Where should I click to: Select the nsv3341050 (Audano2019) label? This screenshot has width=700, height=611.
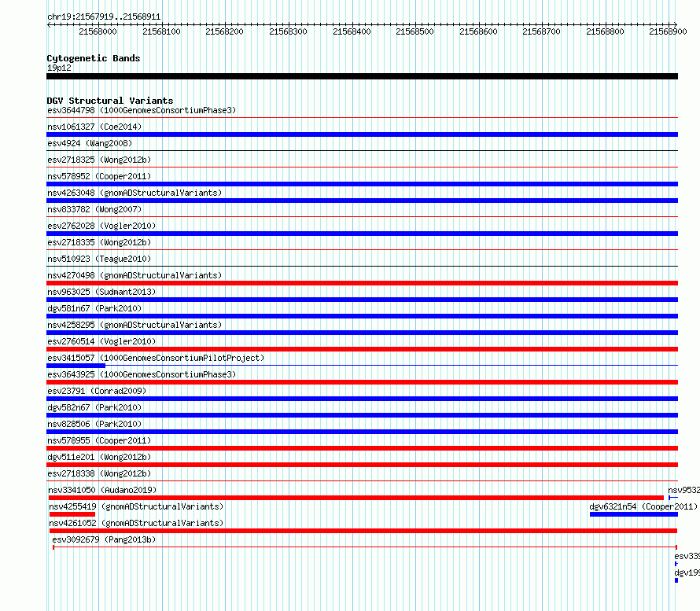click(x=102, y=490)
